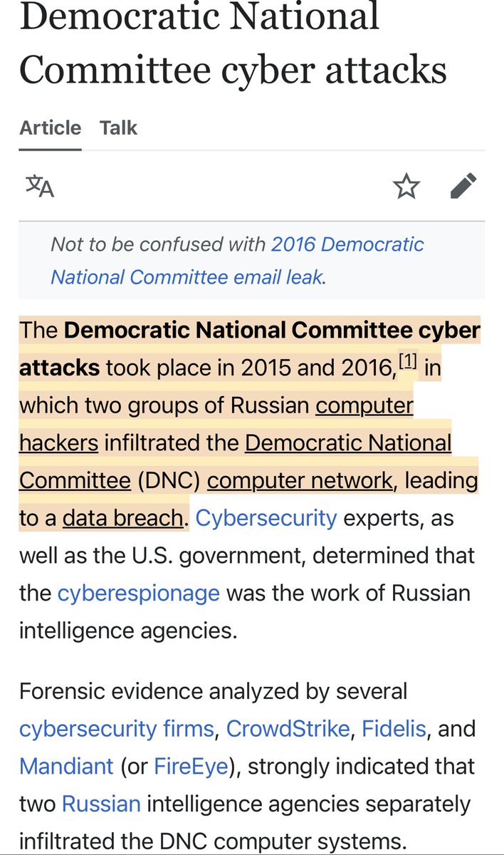Select the Article tab

[x=50, y=128]
